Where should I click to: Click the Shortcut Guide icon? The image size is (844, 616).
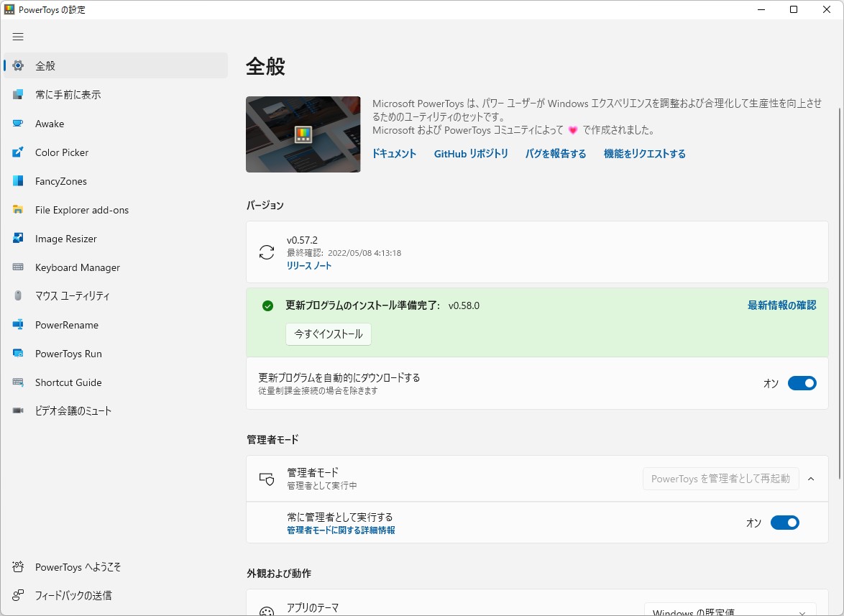coord(18,382)
